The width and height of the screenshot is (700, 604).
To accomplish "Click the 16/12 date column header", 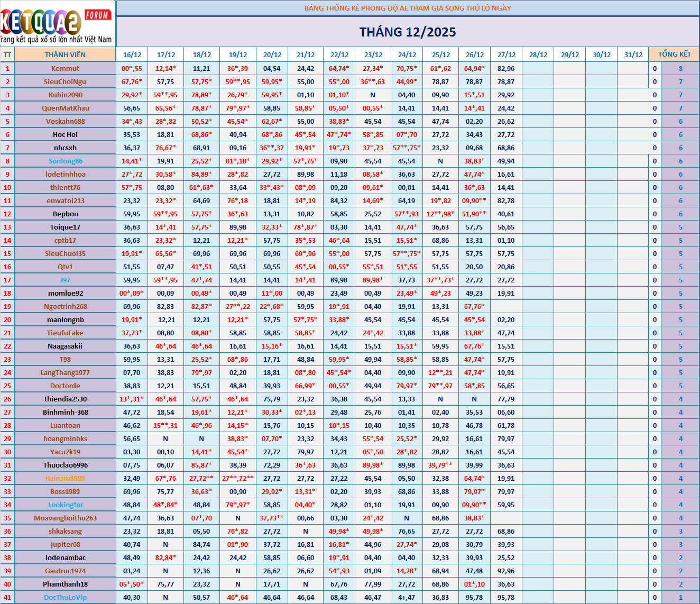I will [132, 54].
